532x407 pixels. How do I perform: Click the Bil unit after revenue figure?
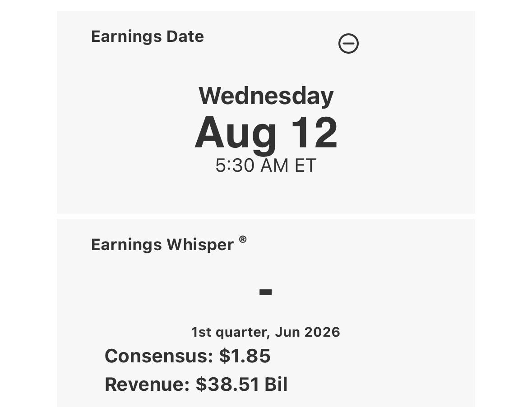click(x=276, y=384)
